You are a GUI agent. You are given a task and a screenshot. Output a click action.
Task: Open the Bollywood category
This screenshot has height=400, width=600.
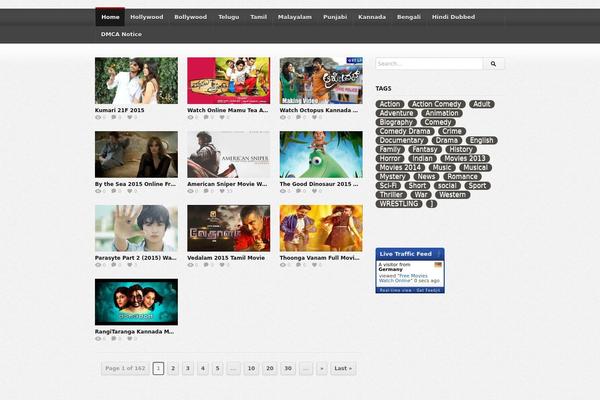[191, 17]
